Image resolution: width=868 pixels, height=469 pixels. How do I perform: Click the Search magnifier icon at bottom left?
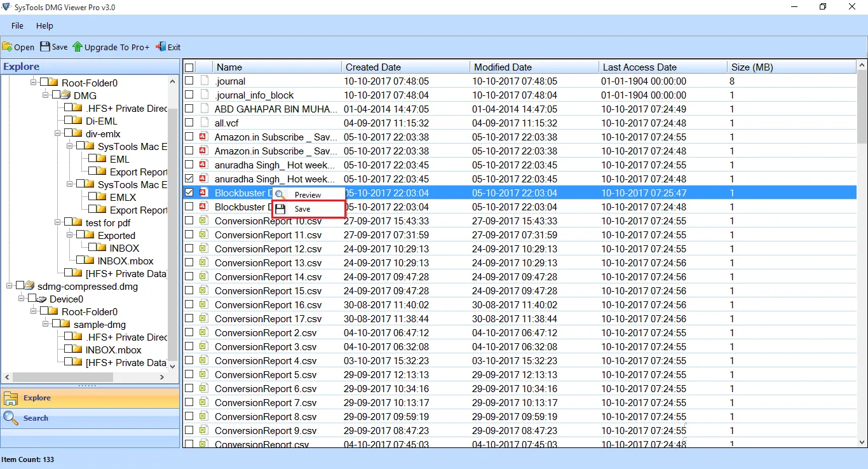(x=10, y=418)
